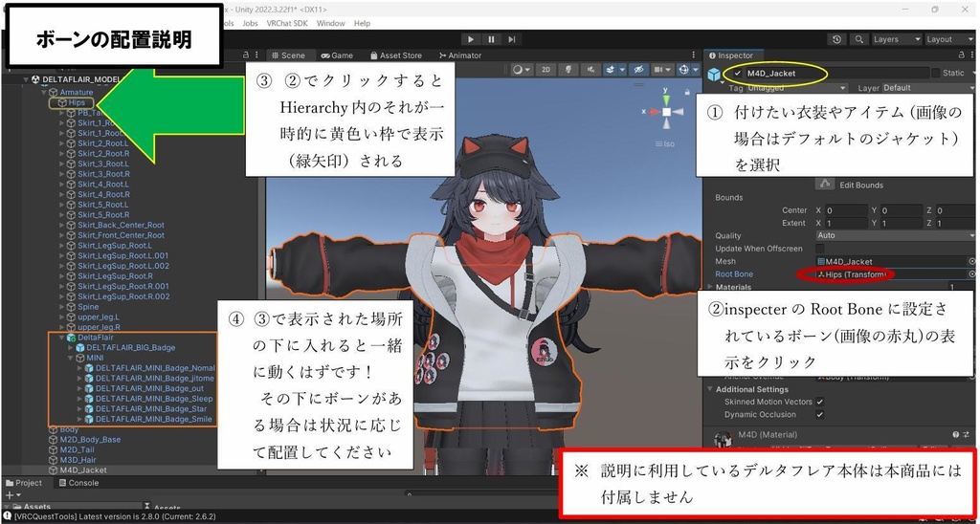Click the Root Bone object picker circle
The height and width of the screenshot is (524, 980).
tap(972, 274)
